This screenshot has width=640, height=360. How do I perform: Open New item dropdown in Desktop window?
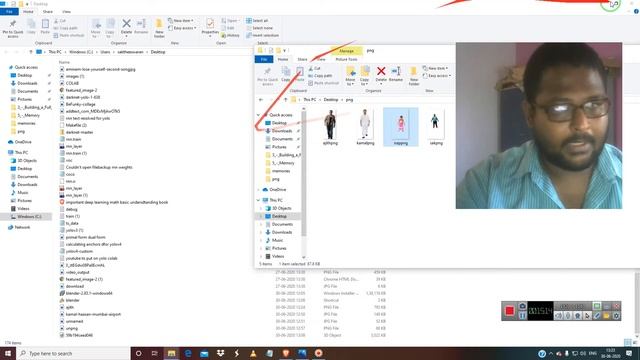(x=181, y=20)
